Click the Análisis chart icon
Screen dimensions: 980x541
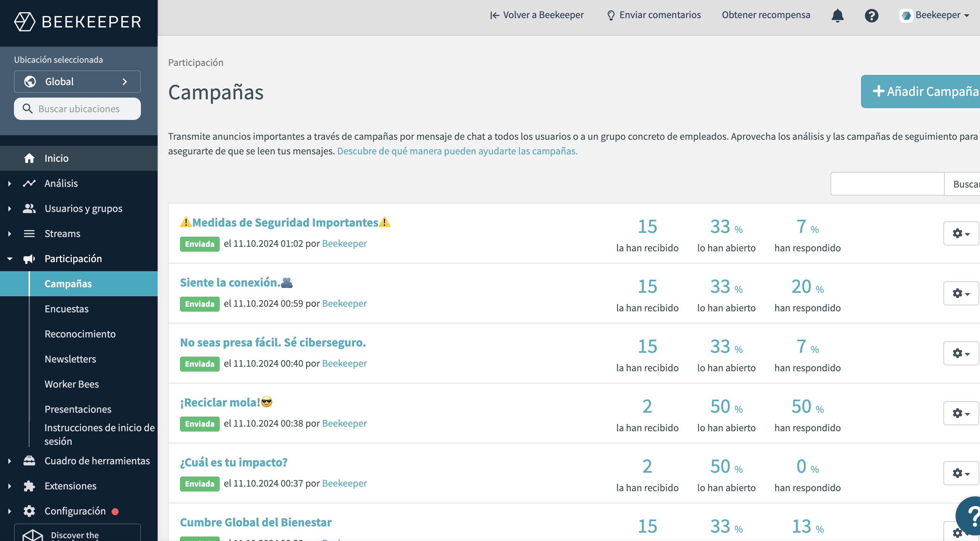[30, 183]
